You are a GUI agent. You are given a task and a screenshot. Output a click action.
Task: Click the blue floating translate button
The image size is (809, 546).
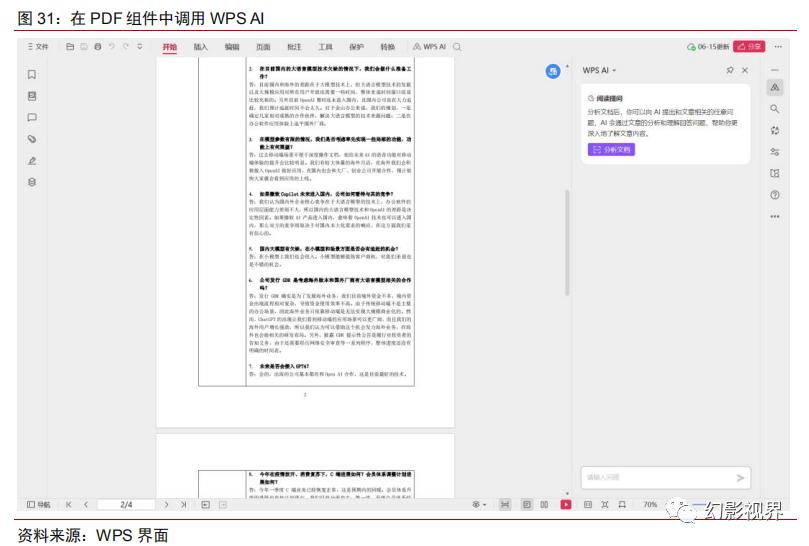553,71
